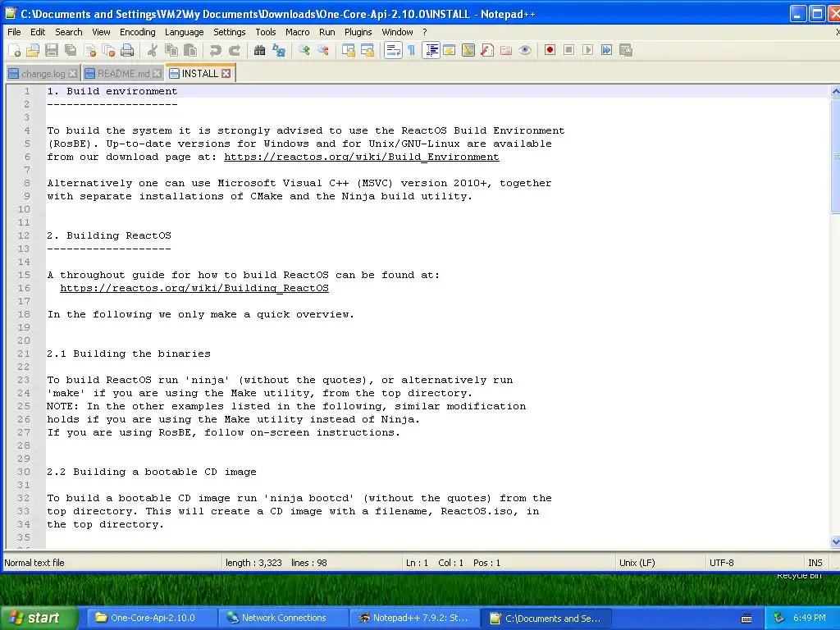Close the INSTALL tab with its X
840x630 pixels.
click(x=226, y=73)
